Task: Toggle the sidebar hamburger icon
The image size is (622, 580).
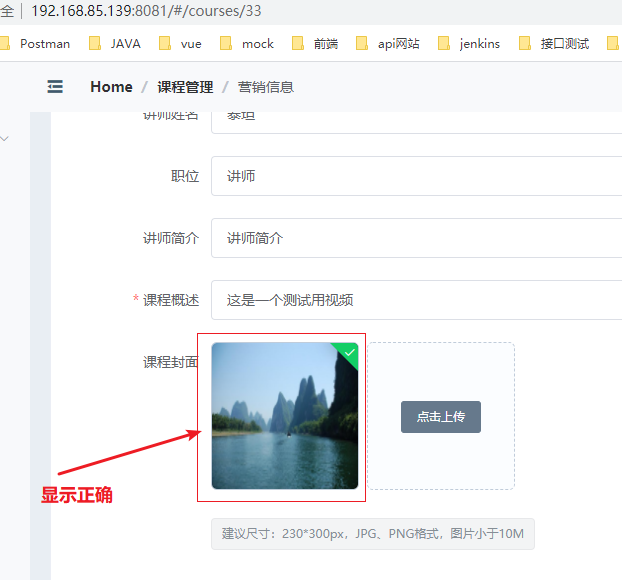Action: [55, 86]
